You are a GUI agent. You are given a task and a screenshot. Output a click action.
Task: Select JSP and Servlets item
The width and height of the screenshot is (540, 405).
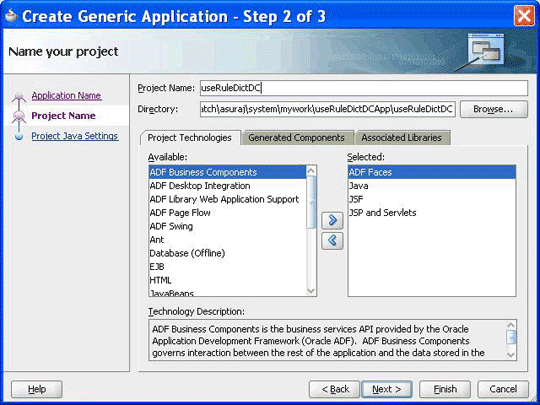point(432,212)
